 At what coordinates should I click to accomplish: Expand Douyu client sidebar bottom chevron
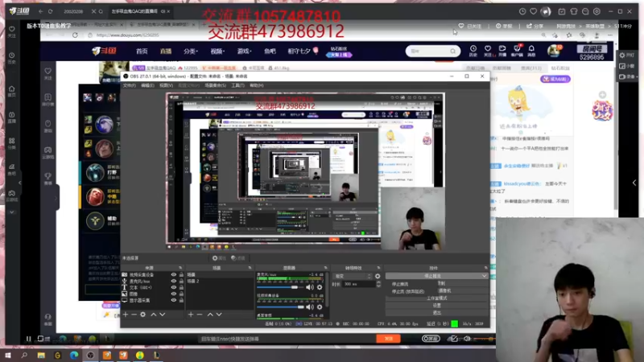tap(12, 212)
